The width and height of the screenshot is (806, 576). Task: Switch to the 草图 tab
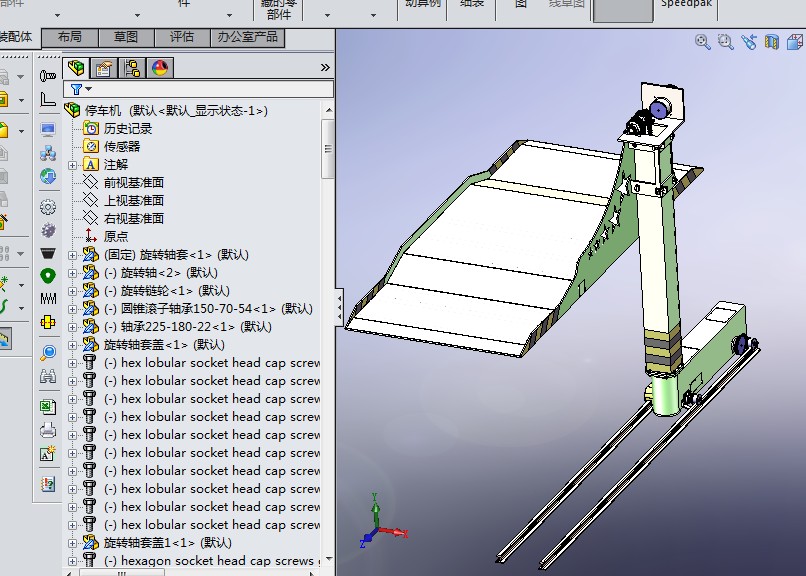126,37
